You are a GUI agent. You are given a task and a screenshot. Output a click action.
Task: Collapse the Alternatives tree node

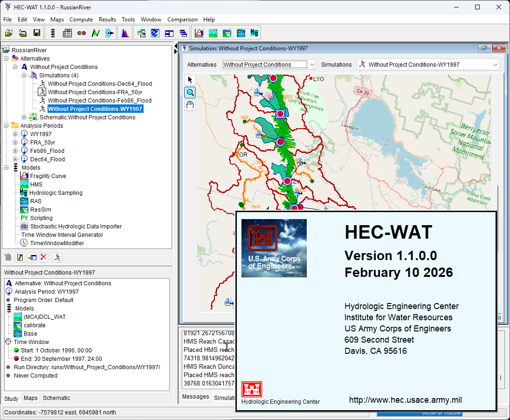[x=7, y=59]
